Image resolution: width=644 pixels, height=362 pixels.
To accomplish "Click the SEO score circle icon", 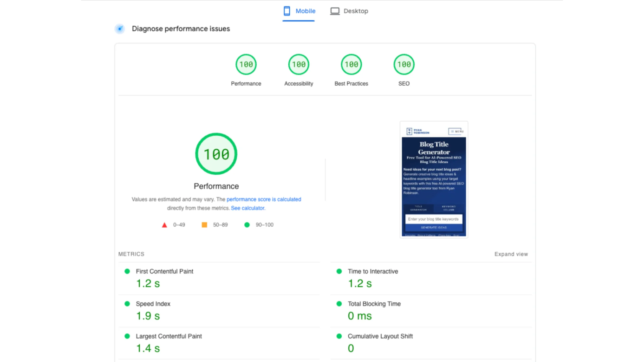I will point(404,64).
